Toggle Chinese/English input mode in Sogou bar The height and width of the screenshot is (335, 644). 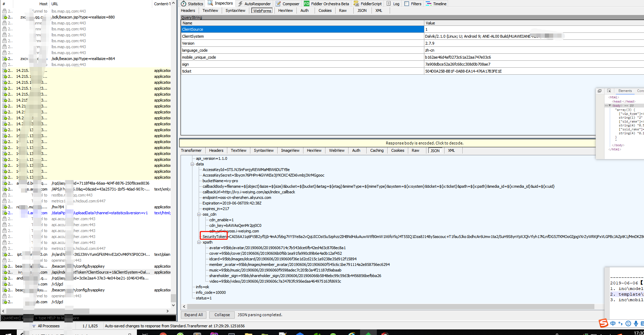coord(613,323)
